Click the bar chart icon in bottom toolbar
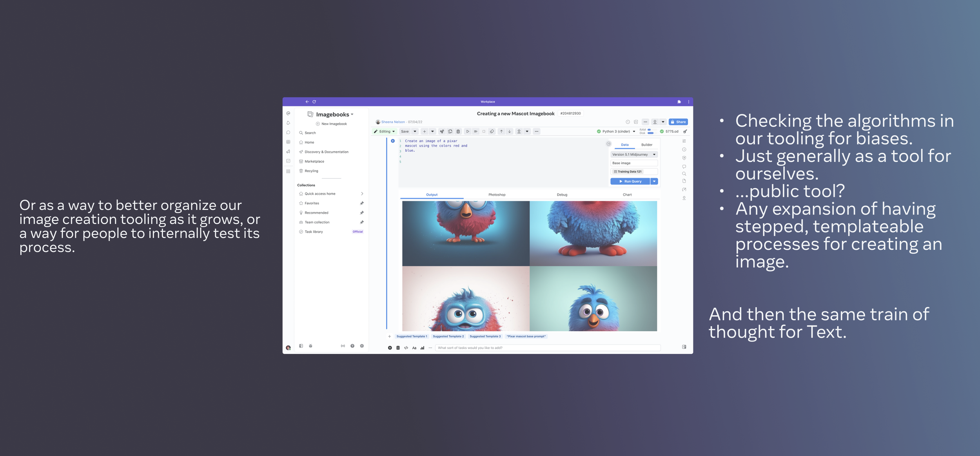Screen dimensions: 980x456 click(422, 348)
